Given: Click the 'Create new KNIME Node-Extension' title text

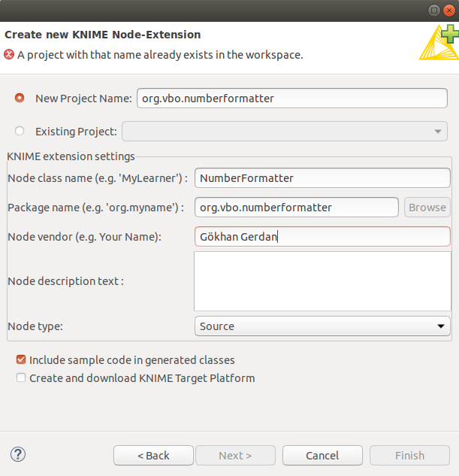Looking at the screenshot, I should (103, 35).
